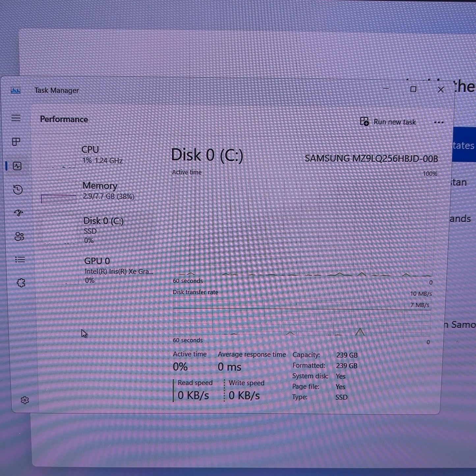Click Run new task button
This screenshot has height=476, width=476.
(388, 122)
